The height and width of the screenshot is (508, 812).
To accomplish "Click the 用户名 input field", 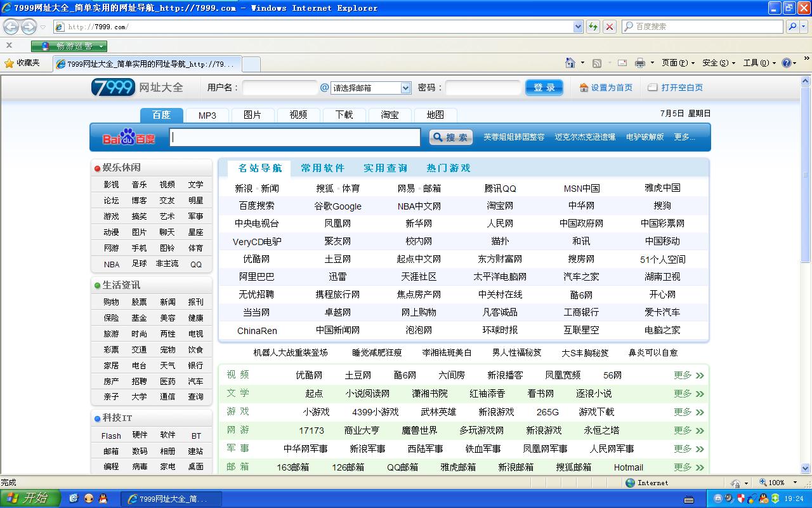I will coord(280,88).
